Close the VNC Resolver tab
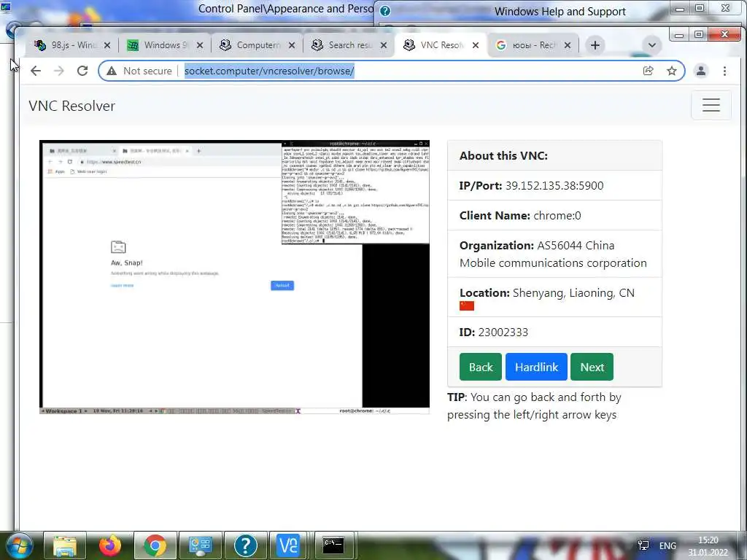 pyautogui.click(x=476, y=45)
